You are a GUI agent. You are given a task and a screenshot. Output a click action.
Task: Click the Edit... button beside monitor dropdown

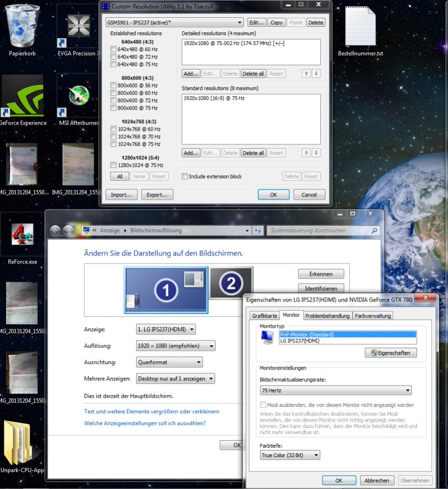coord(256,23)
